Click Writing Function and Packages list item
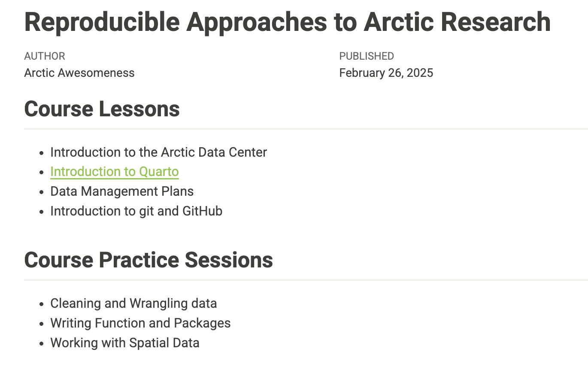 point(140,323)
